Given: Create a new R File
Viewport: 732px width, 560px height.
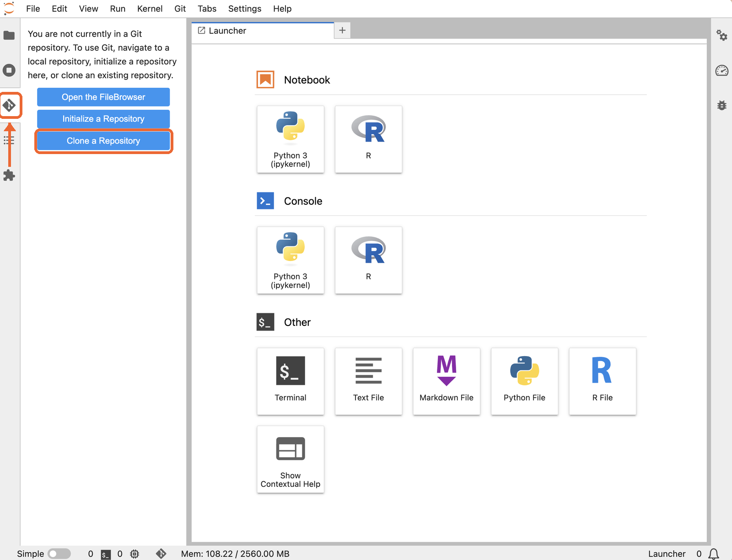Looking at the screenshot, I should (x=603, y=381).
